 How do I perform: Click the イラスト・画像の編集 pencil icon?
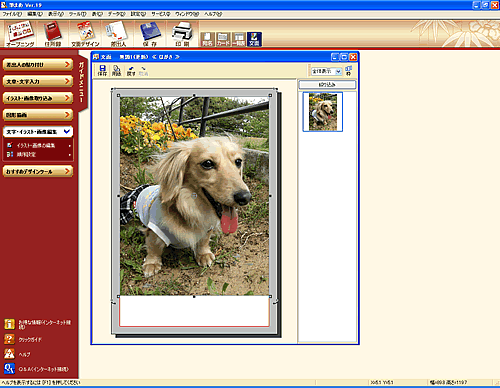pos(10,145)
